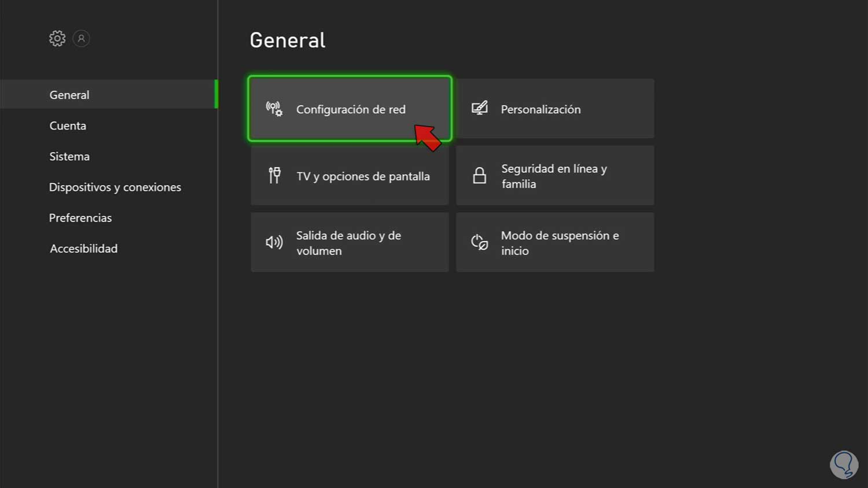The width and height of the screenshot is (868, 488).
Task: Open Dispositivos y conexiones
Action: click(x=115, y=187)
